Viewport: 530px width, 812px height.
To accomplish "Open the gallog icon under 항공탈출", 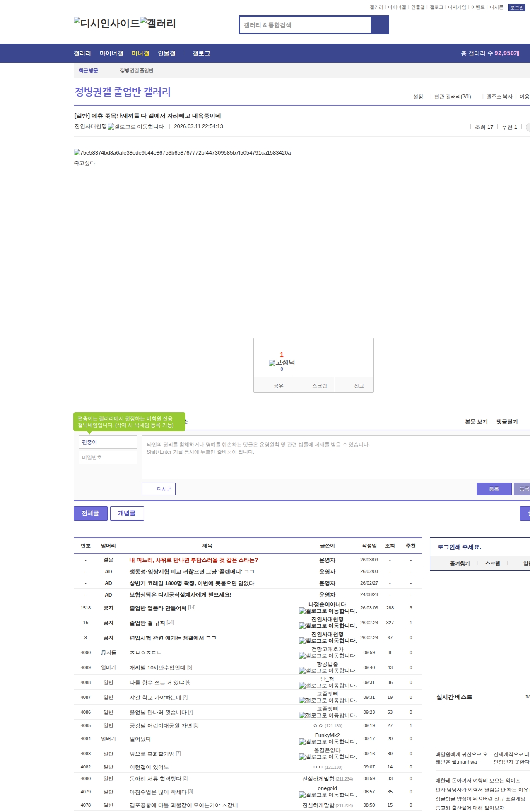I will (328, 671).
